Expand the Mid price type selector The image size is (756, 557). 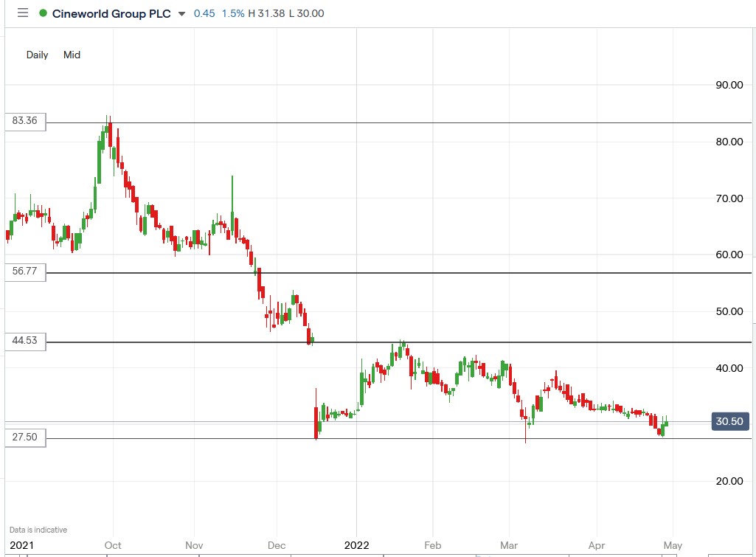click(72, 55)
